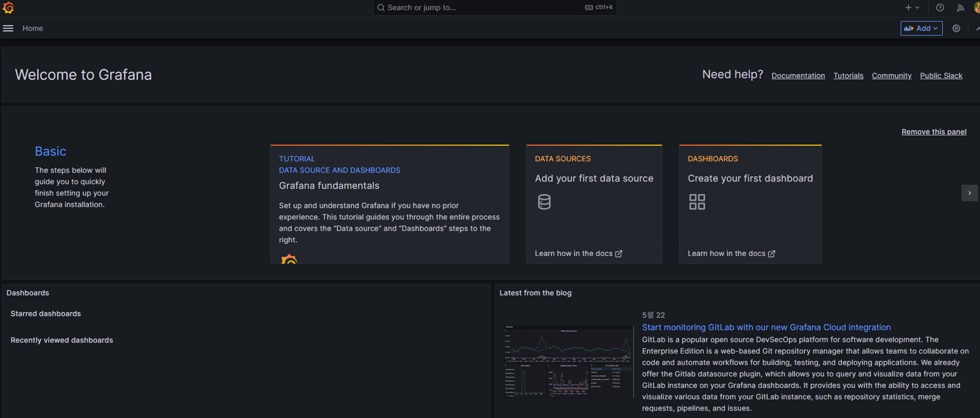Click the Grafana logo icon
The image size is (980, 418).
[8, 7]
